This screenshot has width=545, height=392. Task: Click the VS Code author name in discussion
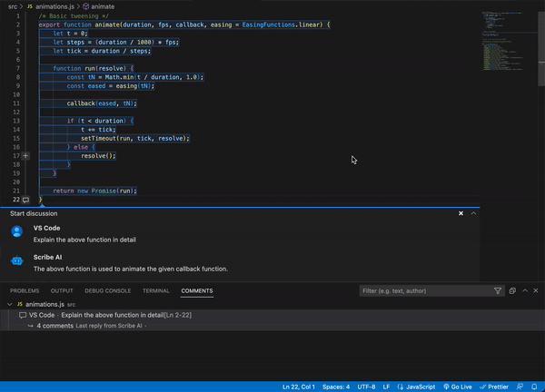46,228
